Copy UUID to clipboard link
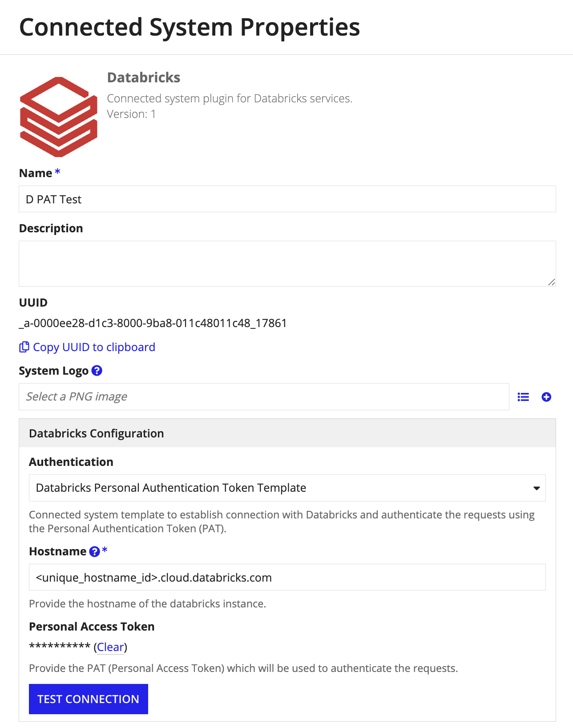Image resolution: width=573 pixels, height=728 pixels. coord(94,347)
